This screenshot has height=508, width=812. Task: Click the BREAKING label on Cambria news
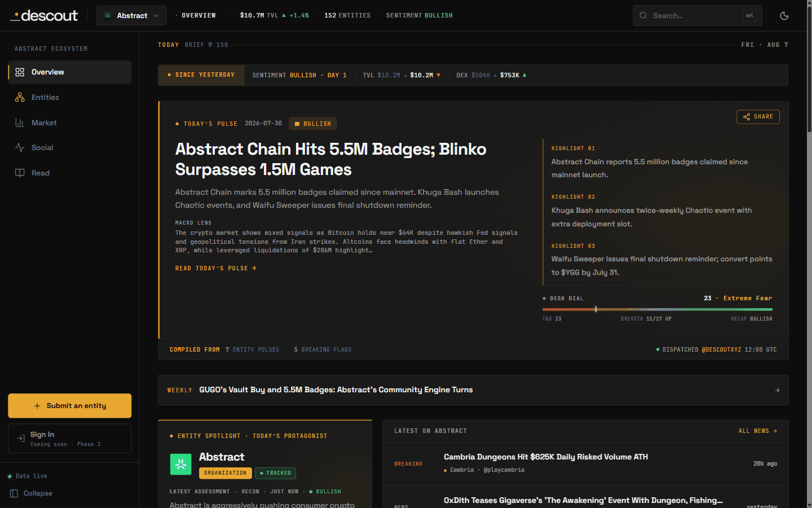tap(408, 464)
